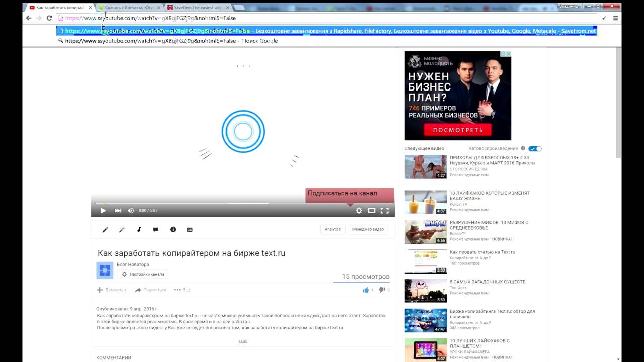Open 10 ЛАЙФХАКОВ КОТОРЫЕ ИЗМЕНЯТ video title
The width and height of the screenshot is (644, 362).
coord(490,196)
